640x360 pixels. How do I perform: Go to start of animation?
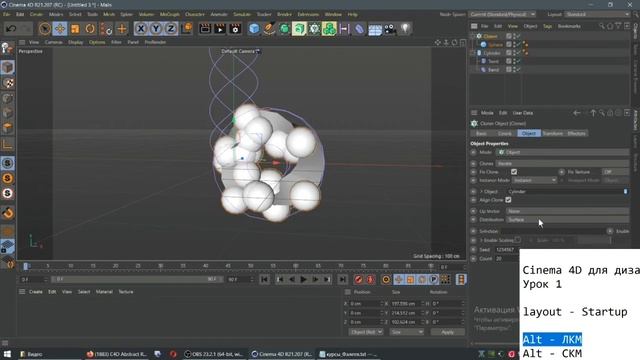click(x=264, y=280)
